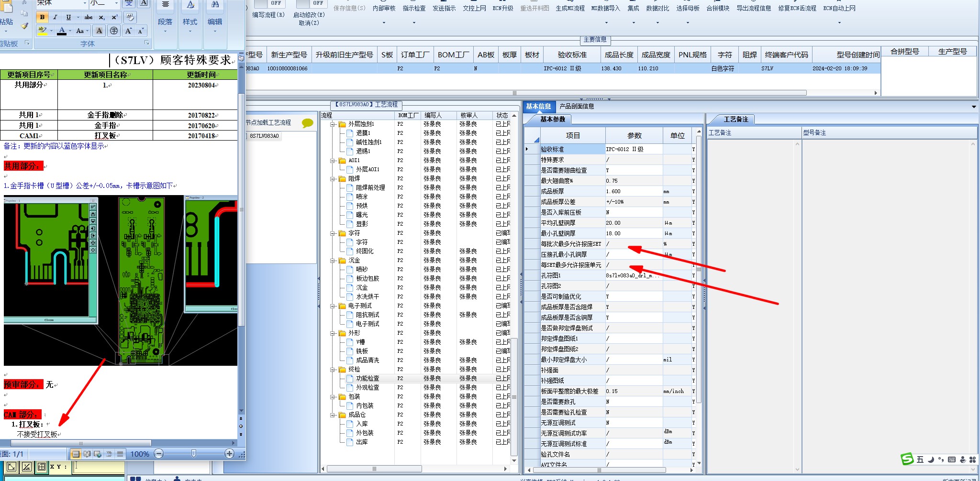Select the 铣板 process step

coord(362,351)
